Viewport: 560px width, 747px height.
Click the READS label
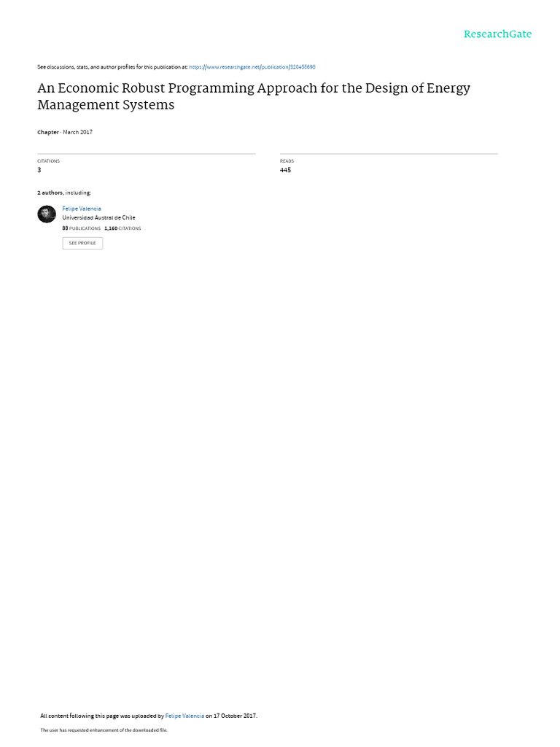tap(287, 161)
